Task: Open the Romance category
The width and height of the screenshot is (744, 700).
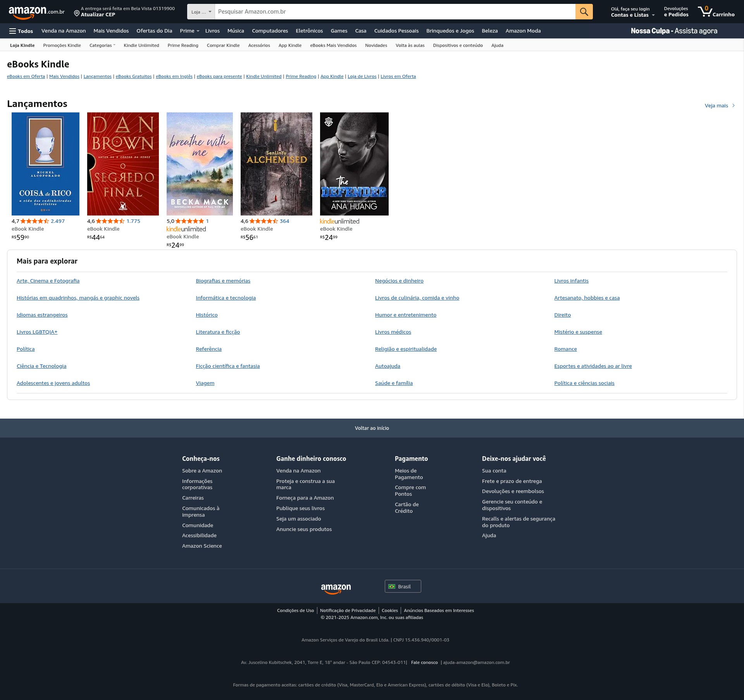Action: pyautogui.click(x=565, y=349)
